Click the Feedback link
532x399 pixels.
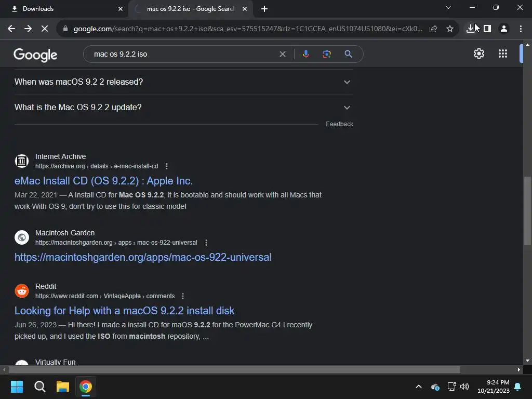pos(339,124)
